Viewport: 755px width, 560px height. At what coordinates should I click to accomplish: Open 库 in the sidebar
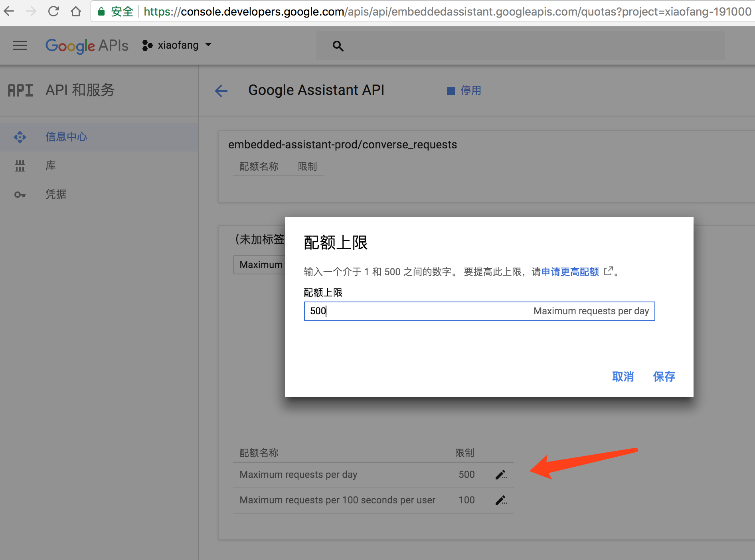coord(99,166)
